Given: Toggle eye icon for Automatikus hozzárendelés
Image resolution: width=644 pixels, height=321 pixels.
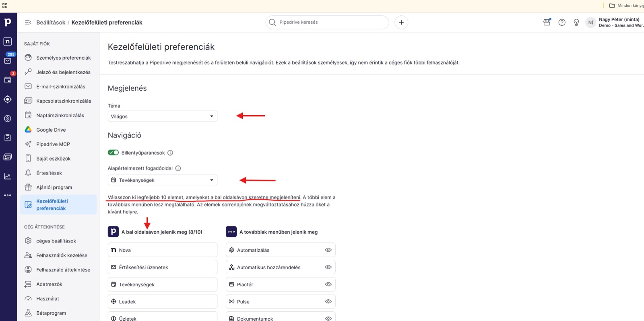Looking at the screenshot, I should [x=328, y=267].
